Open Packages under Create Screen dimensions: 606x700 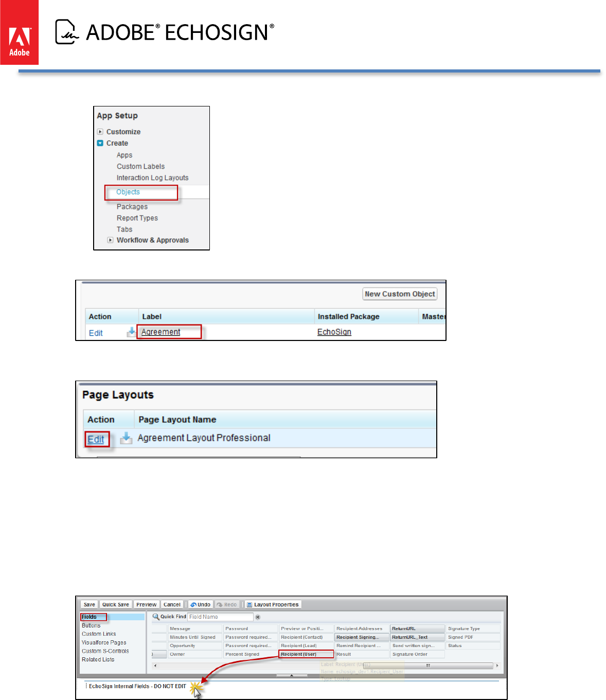point(132,206)
